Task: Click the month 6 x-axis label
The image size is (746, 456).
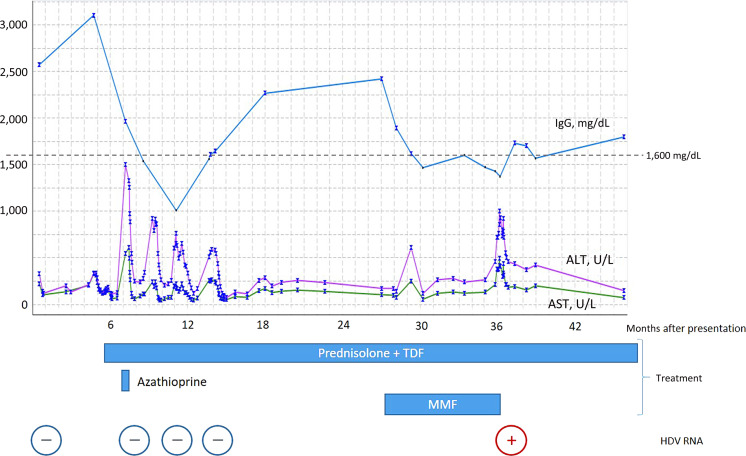Action: (x=110, y=325)
